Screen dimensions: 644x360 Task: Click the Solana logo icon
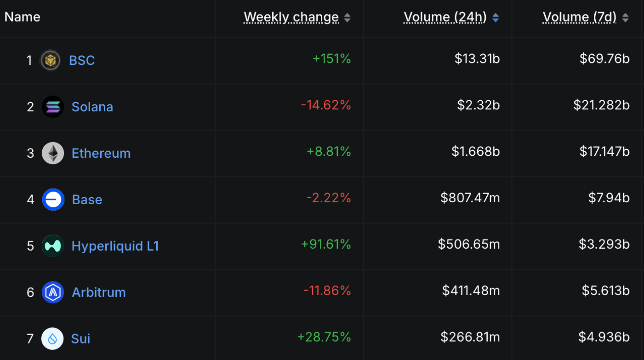pos(53,107)
